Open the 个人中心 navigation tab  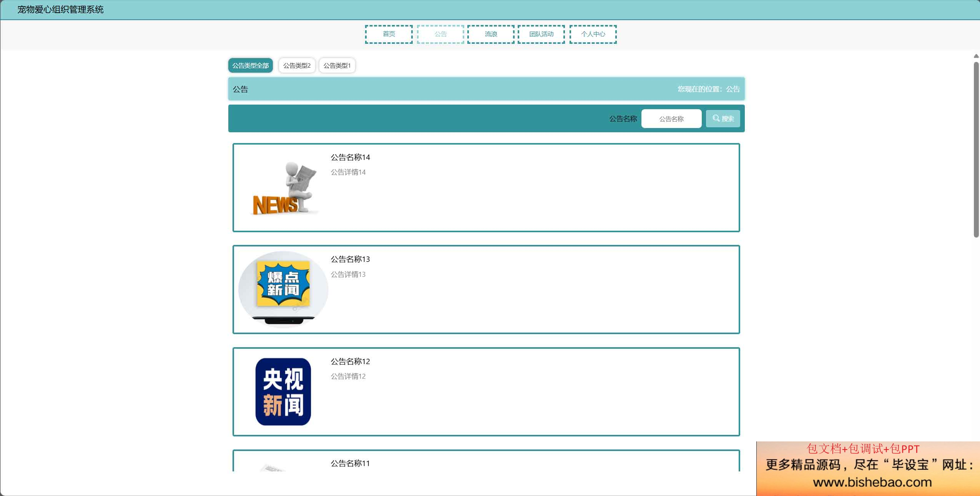593,34
